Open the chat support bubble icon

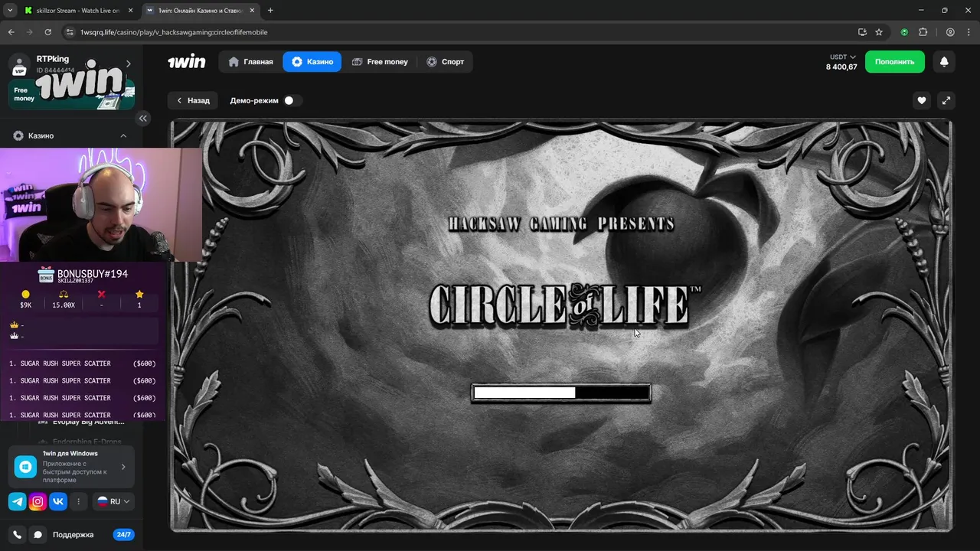38,534
